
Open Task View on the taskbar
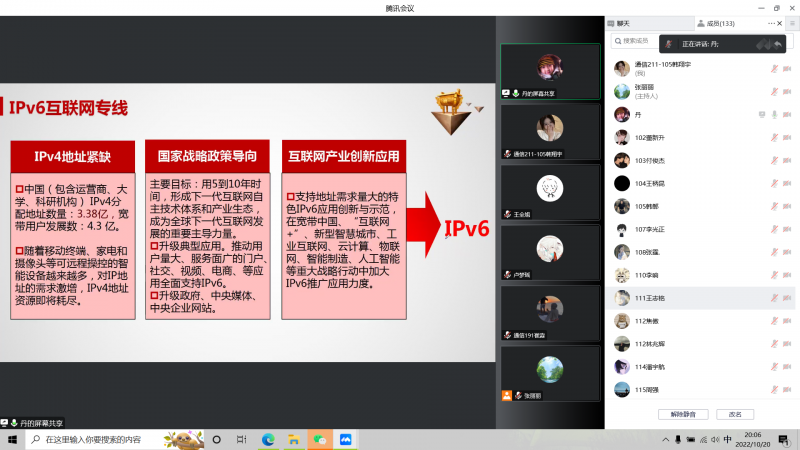242,439
